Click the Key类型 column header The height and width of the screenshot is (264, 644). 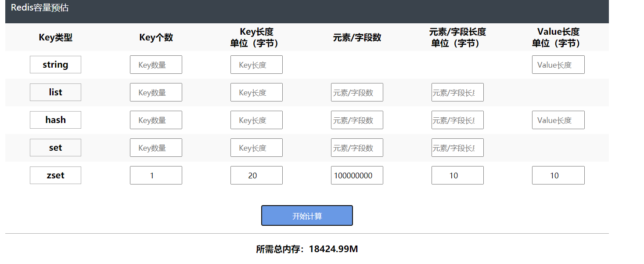(x=55, y=37)
